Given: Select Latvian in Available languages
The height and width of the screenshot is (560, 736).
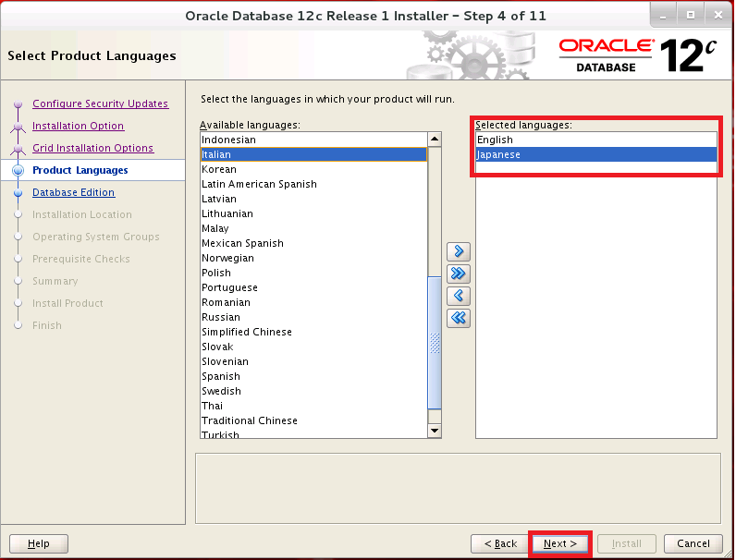Looking at the screenshot, I should click(313, 199).
